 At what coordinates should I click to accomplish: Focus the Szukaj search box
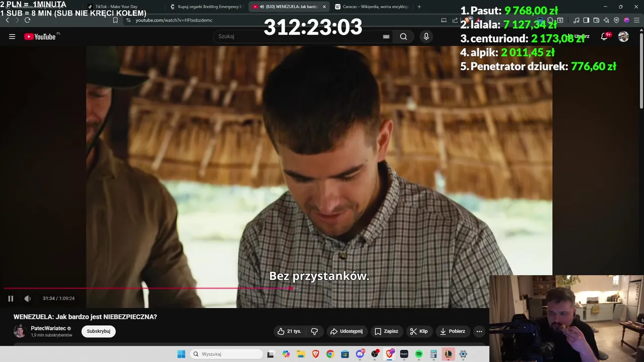pyautogui.click(x=303, y=36)
